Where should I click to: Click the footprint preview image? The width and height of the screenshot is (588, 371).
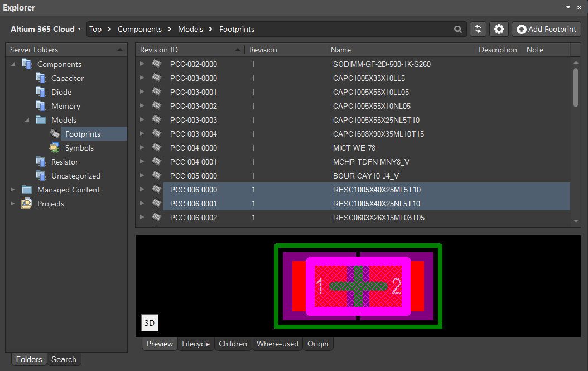(358, 286)
